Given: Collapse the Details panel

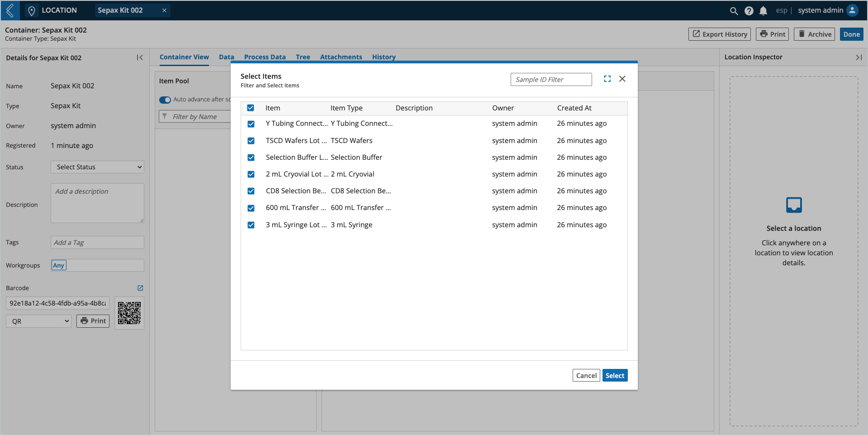Looking at the screenshot, I should point(140,57).
